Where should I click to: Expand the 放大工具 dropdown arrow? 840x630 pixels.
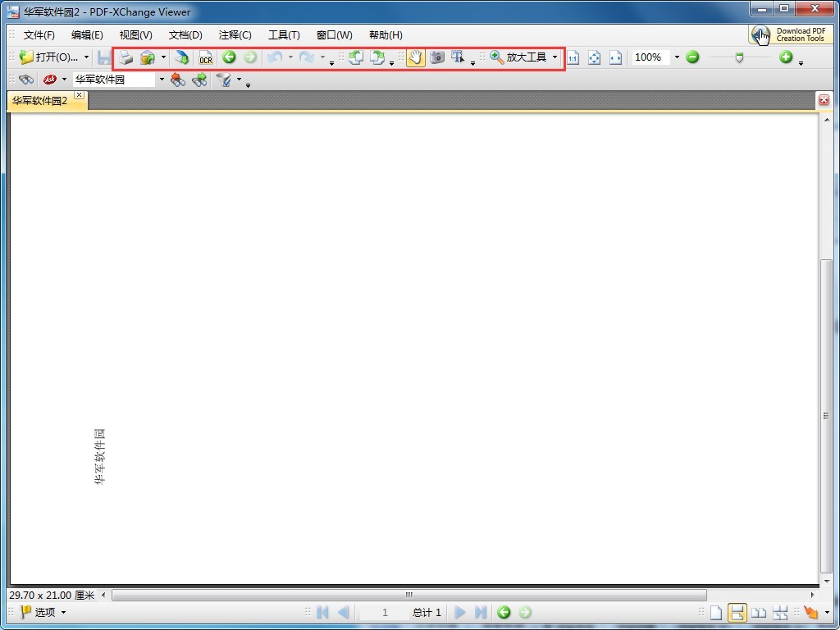pyautogui.click(x=555, y=57)
